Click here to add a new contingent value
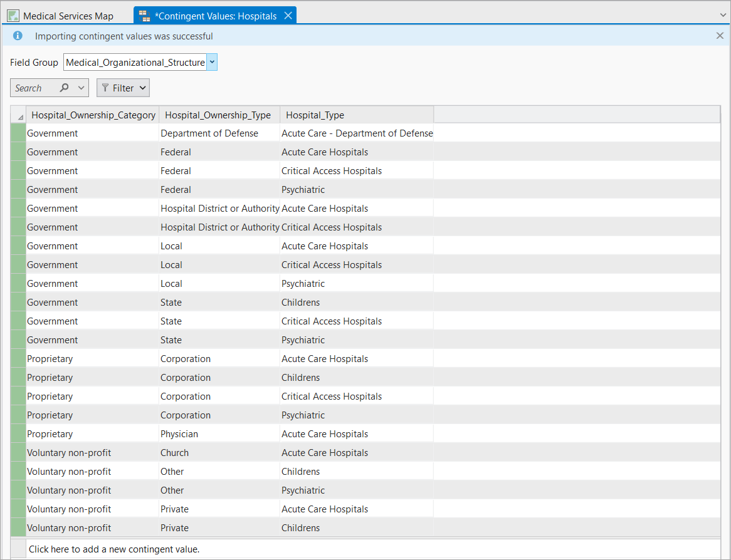Viewport: 731px width, 560px height. pyautogui.click(x=113, y=549)
